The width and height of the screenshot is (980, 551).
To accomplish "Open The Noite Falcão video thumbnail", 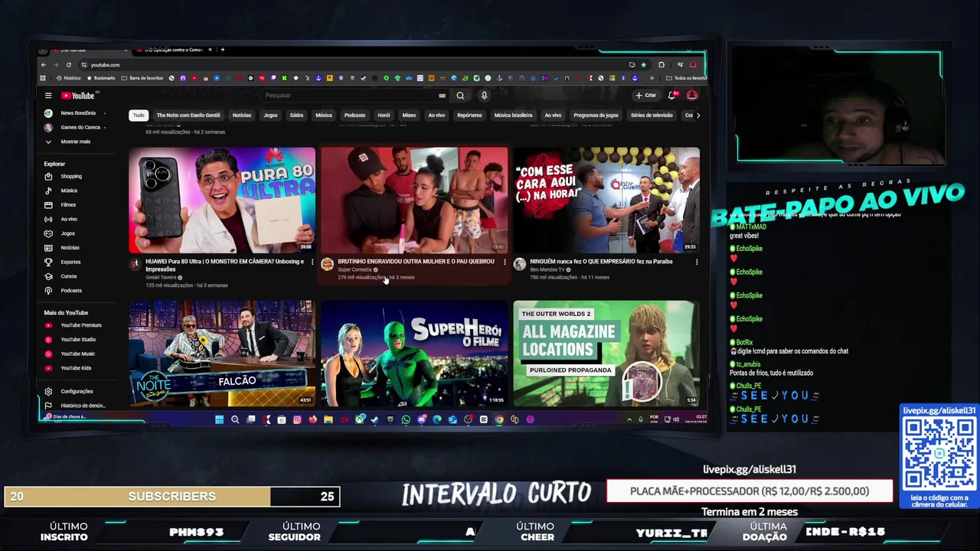I will (x=222, y=354).
